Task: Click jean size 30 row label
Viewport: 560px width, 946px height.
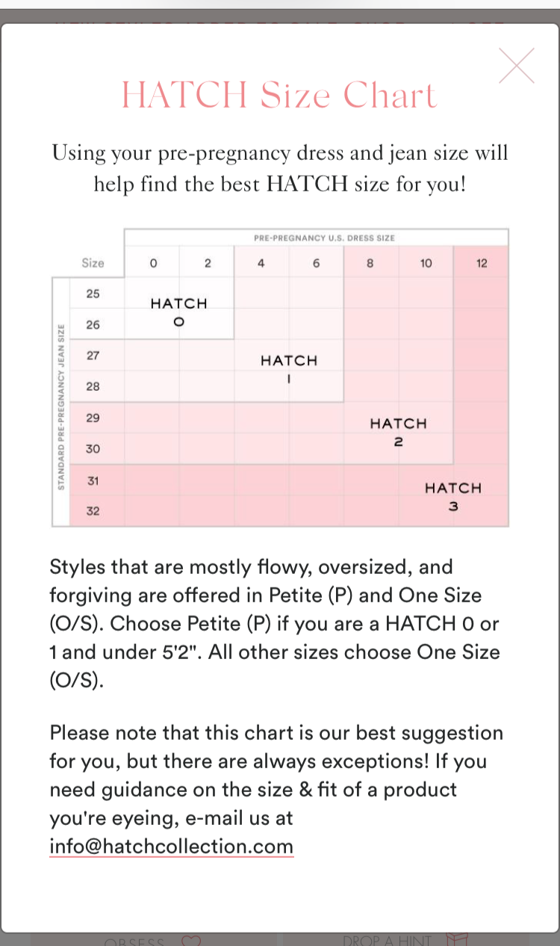Action: (x=93, y=448)
